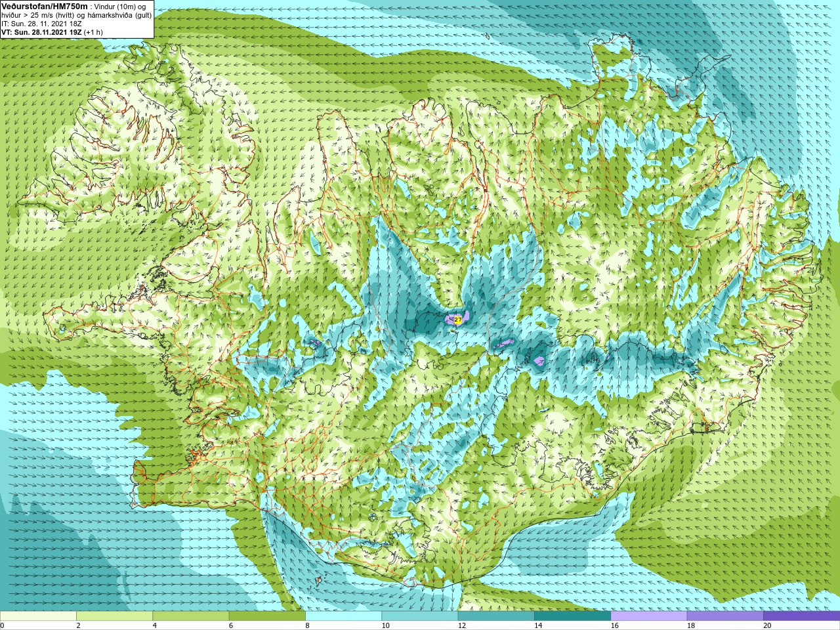This screenshot has height=630, width=840.
Task: Click the green 4–6 legend swatch
Action: coord(191,616)
